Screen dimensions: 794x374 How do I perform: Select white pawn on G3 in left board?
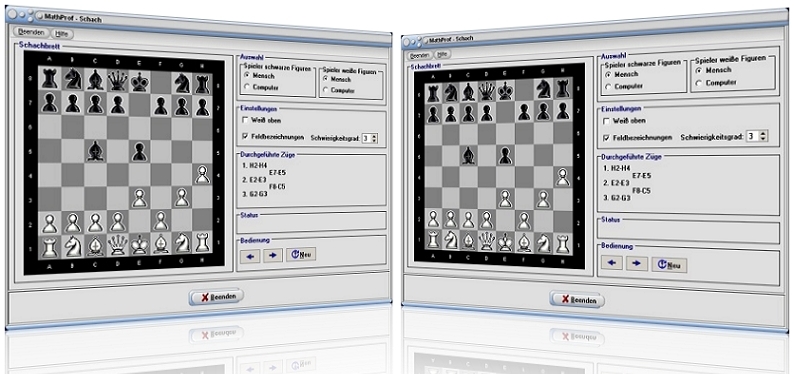(182, 197)
